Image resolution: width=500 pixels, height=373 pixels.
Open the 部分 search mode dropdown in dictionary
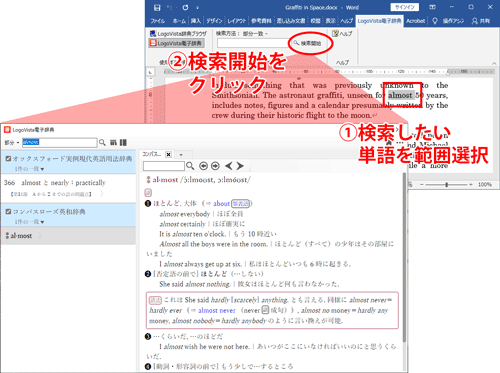point(12,143)
